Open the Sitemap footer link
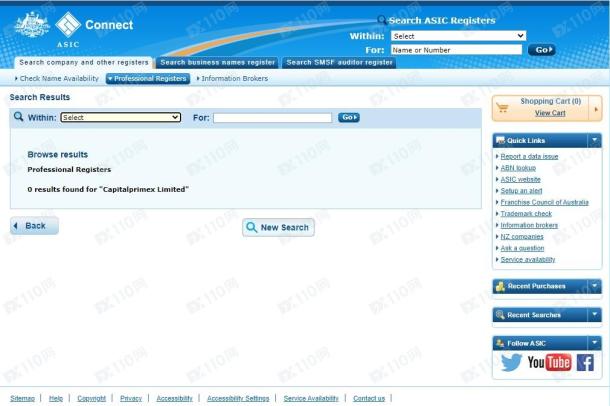 click(x=22, y=398)
